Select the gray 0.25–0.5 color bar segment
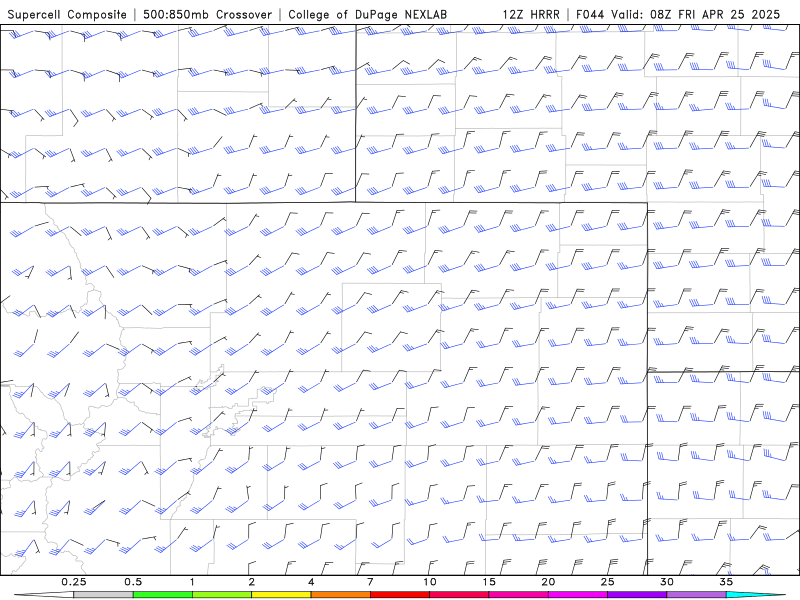The height and width of the screenshot is (600, 800). 104,595
